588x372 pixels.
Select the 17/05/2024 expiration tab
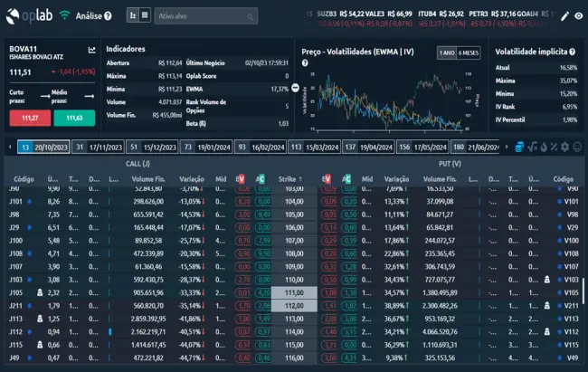click(x=422, y=148)
